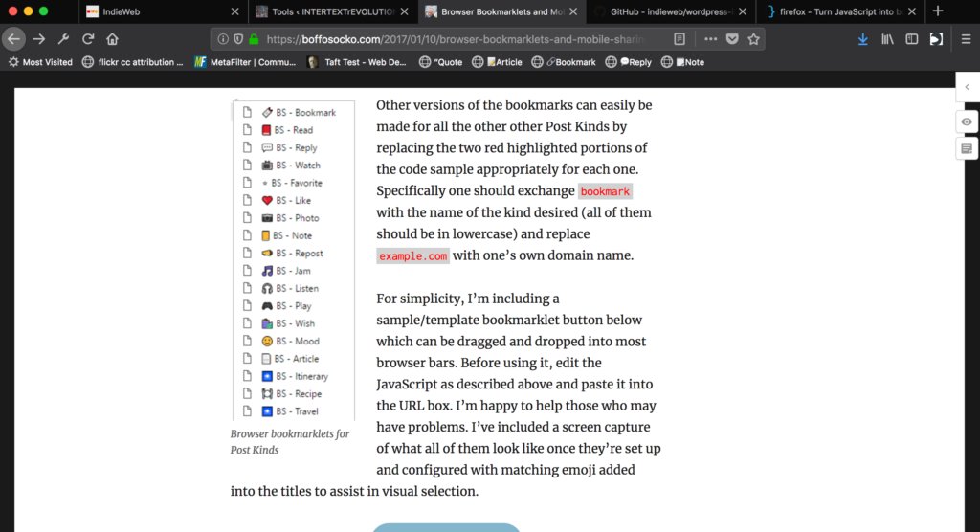Image resolution: width=980 pixels, height=532 pixels.
Task: Toggle the eye visibility button on right
Action: pyautogui.click(x=967, y=122)
